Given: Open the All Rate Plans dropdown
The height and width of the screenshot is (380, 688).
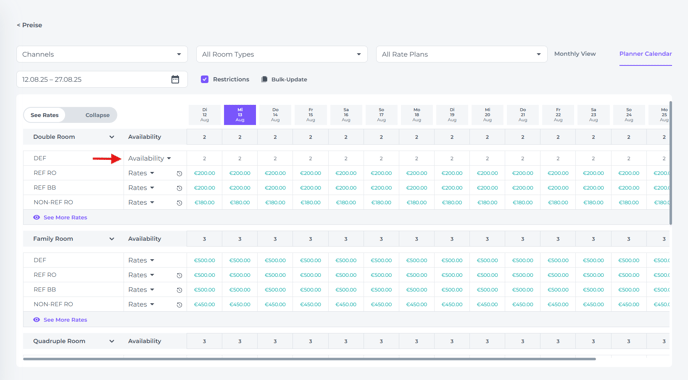Looking at the screenshot, I should coord(462,54).
